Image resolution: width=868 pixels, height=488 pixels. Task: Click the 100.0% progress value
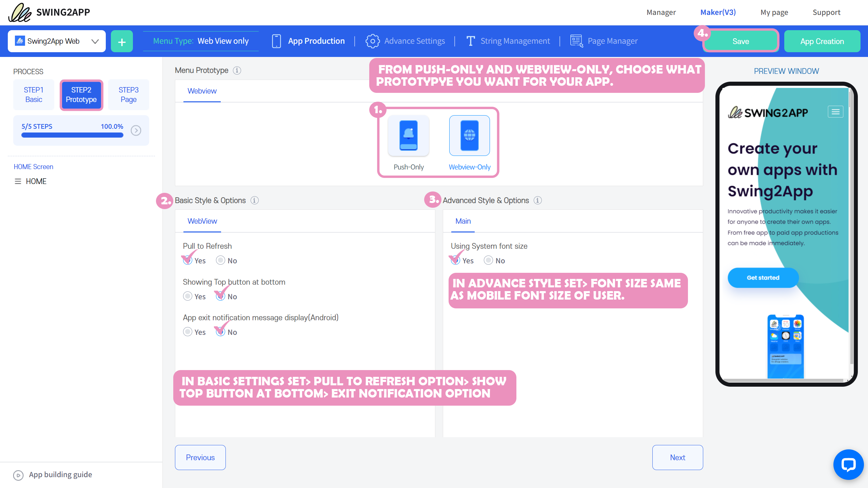point(112,126)
